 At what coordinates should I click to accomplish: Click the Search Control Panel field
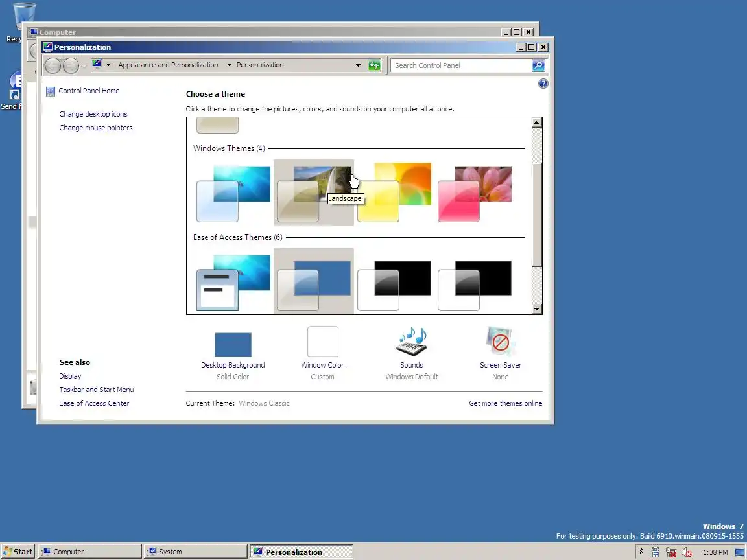[x=460, y=65]
